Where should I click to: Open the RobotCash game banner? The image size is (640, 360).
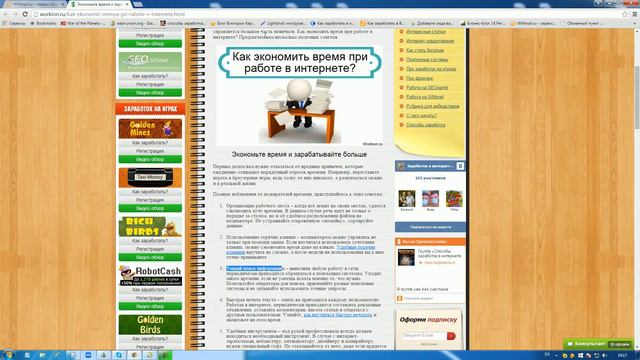pos(150,276)
